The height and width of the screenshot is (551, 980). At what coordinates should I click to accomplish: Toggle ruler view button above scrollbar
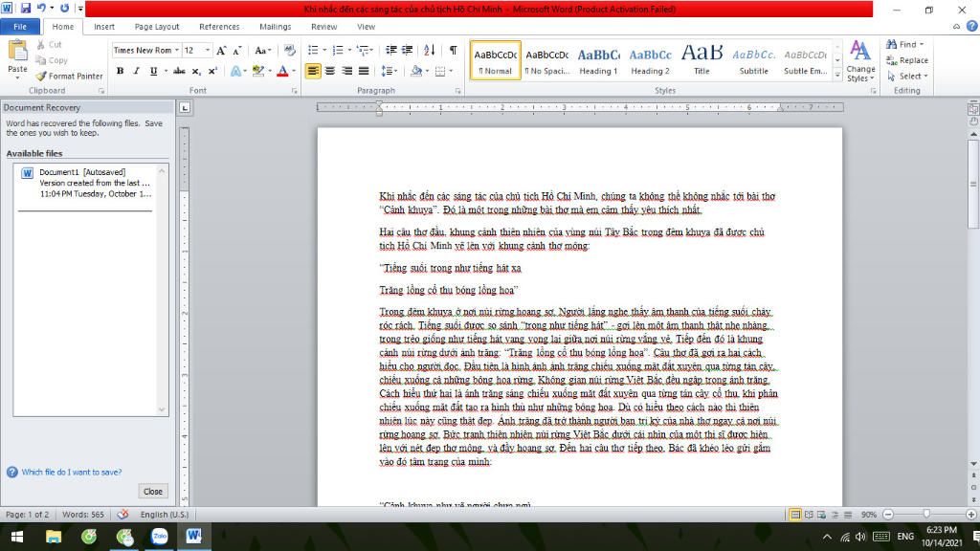tap(973, 108)
